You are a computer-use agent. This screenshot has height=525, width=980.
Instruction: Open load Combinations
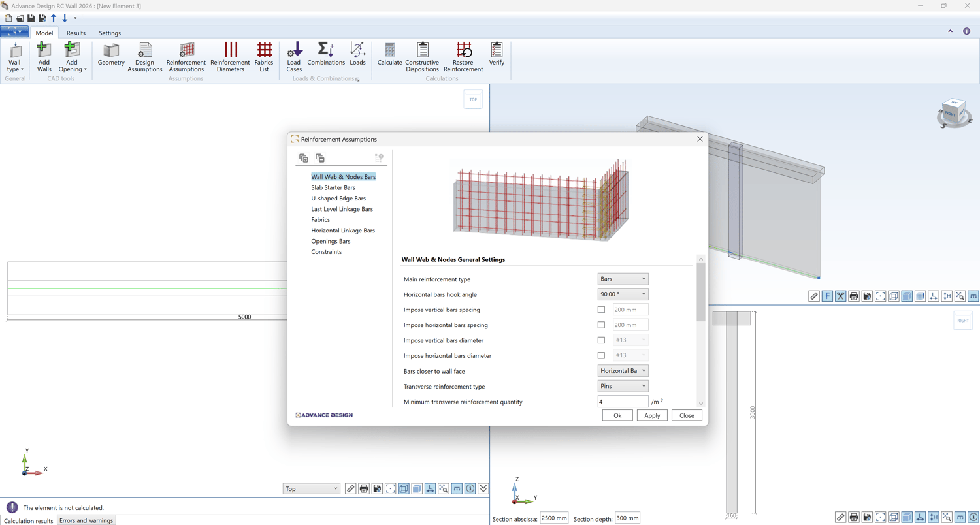click(326, 55)
